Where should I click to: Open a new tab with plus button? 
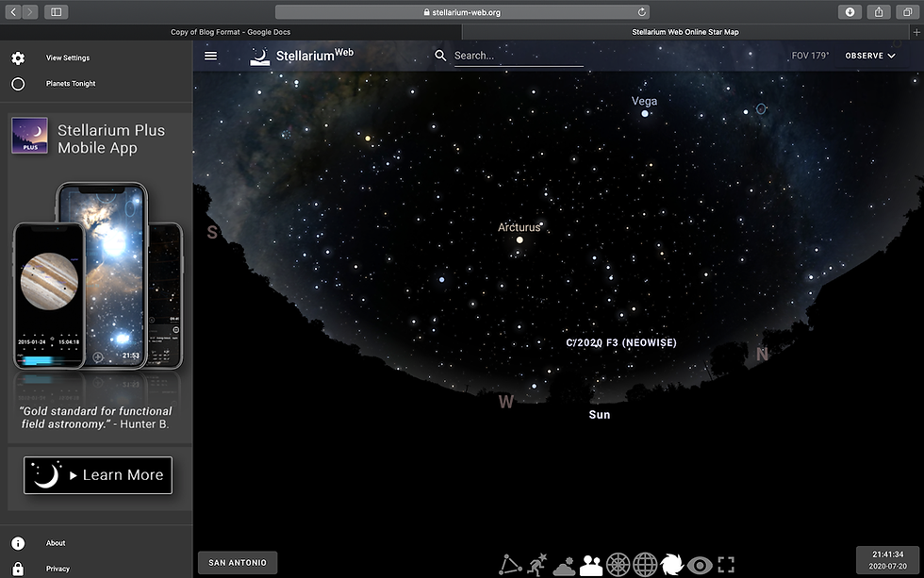pos(916,32)
